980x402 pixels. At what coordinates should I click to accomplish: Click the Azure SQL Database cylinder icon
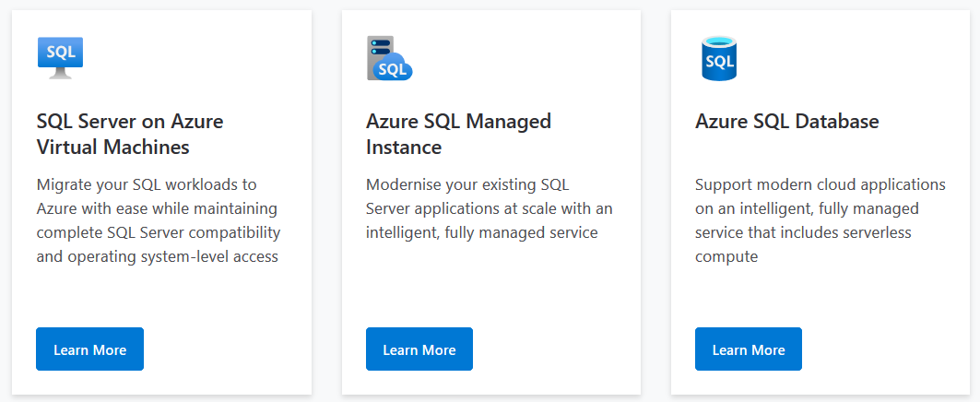click(718, 58)
